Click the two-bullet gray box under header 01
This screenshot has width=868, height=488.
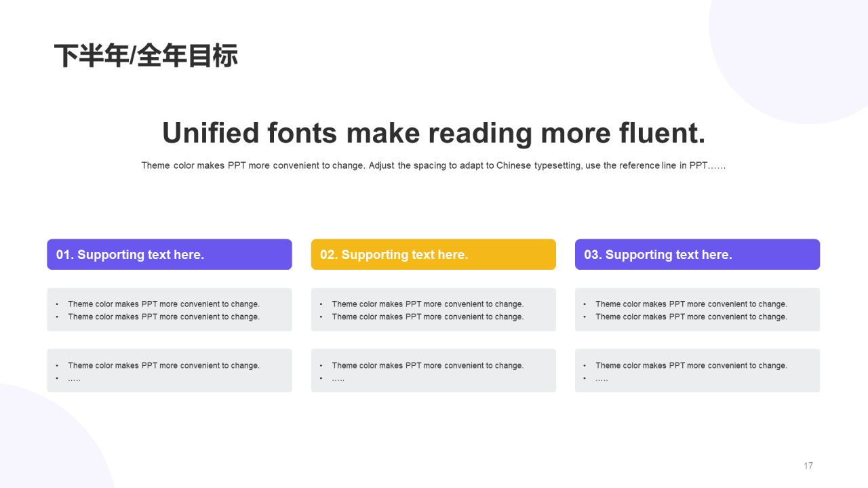pyautogui.click(x=170, y=310)
